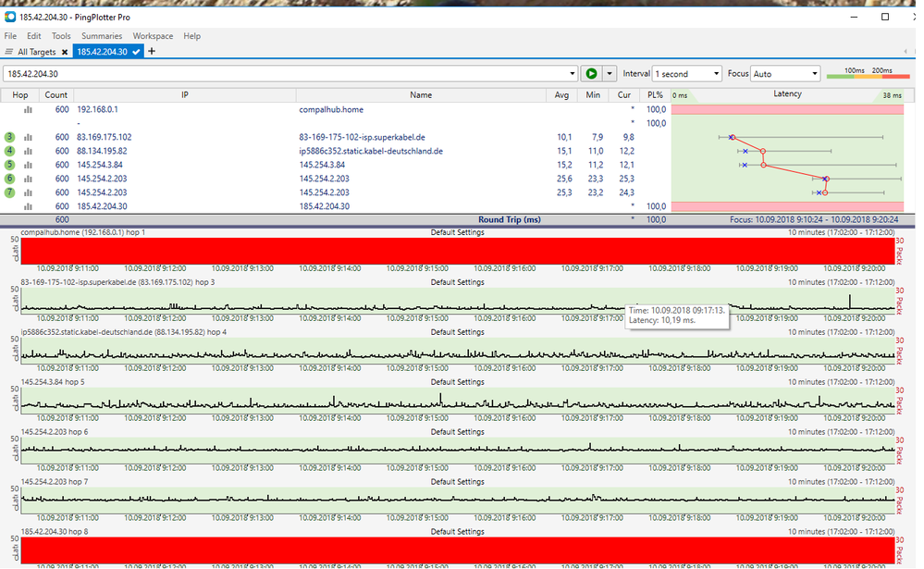Toggle graph icon for 145.254.3.84 row
This screenshot has width=924, height=569.
point(28,165)
